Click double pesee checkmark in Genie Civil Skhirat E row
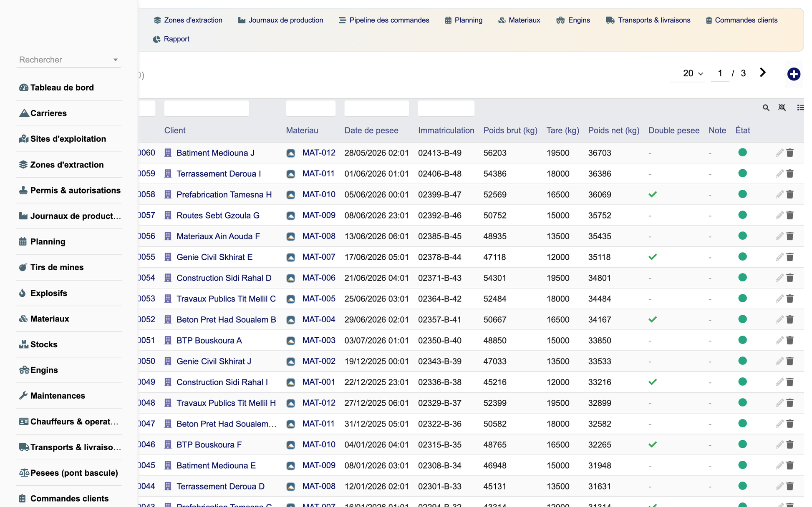This screenshot has width=812, height=507. (653, 257)
